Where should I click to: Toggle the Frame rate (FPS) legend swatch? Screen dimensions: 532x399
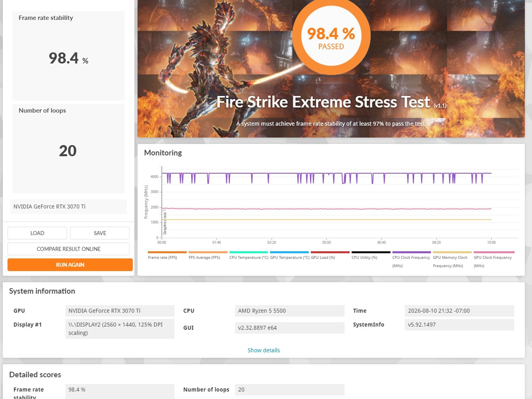pyautogui.click(x=167, y=252)
